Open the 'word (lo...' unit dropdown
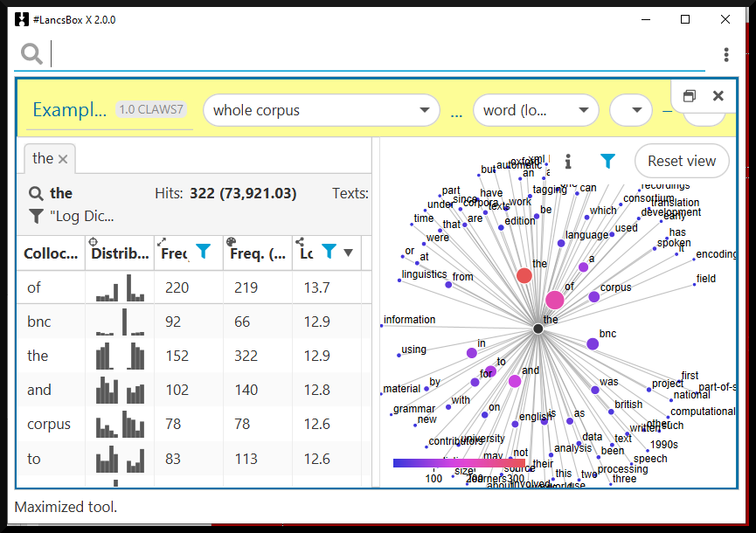 point(535,110)
